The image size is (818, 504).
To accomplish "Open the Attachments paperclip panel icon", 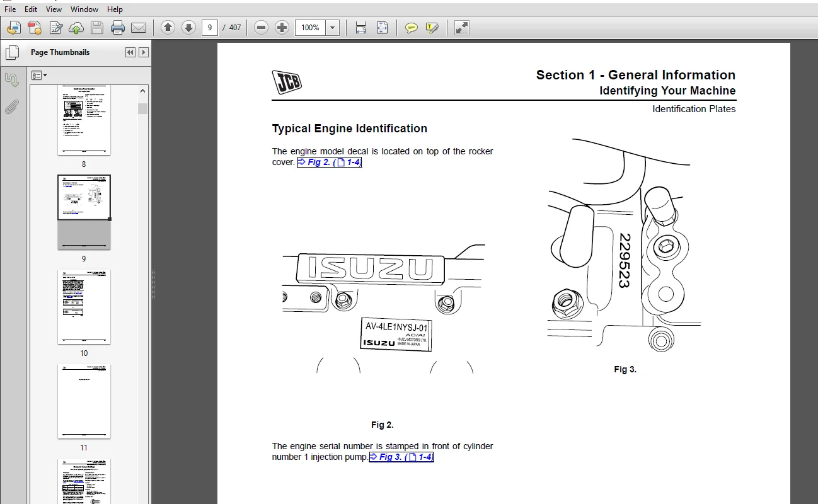I will click(12, 107).
